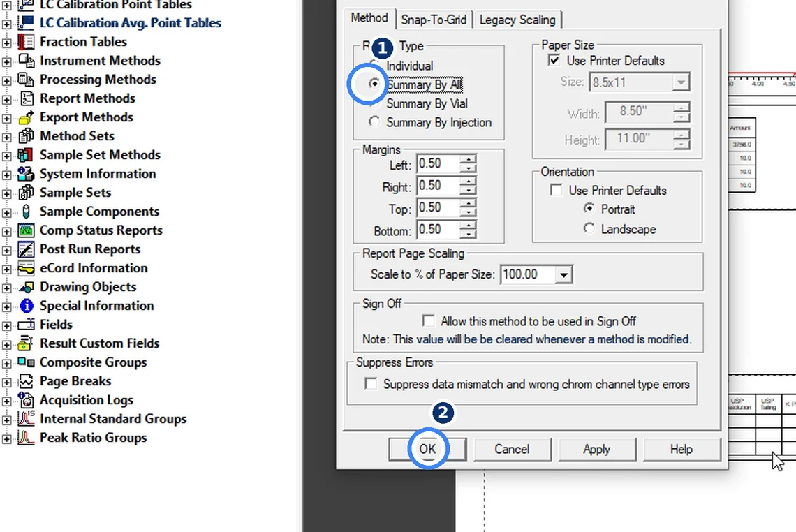
Task: Select Landscape orientation
Action: 589,228
